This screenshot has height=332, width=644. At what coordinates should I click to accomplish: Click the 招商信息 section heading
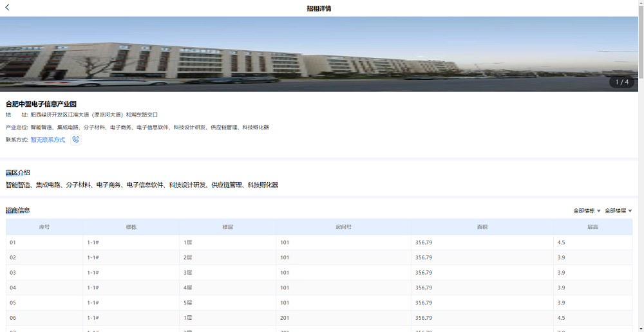click(18, 210)
